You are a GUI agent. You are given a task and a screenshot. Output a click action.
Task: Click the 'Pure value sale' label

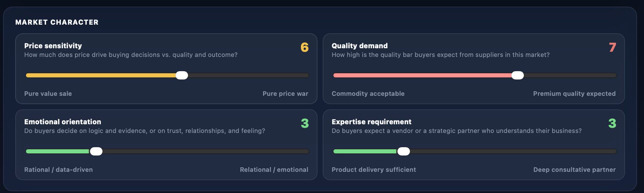48,94
